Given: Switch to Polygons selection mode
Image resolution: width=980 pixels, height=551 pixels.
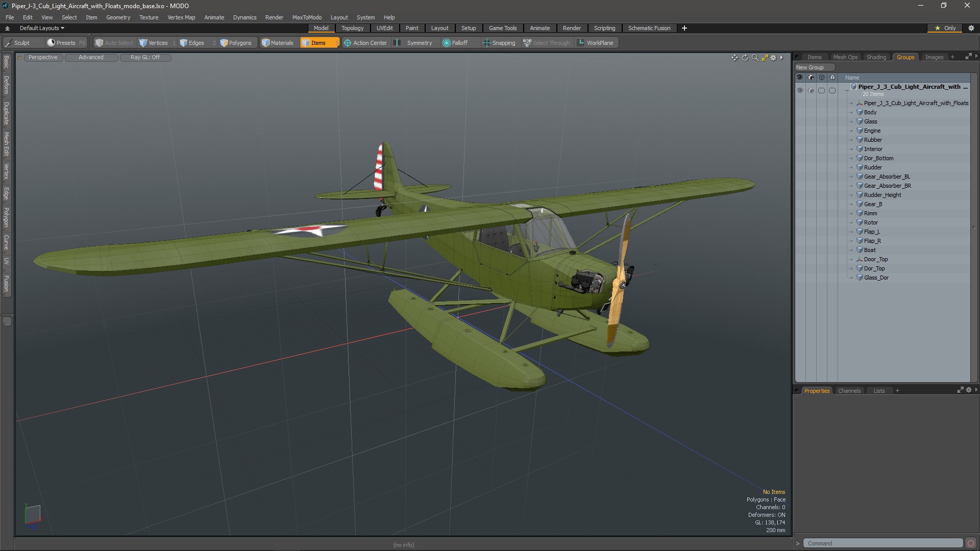Looking at the screenshot, I should pyautogui.click(x=236, y=43).
